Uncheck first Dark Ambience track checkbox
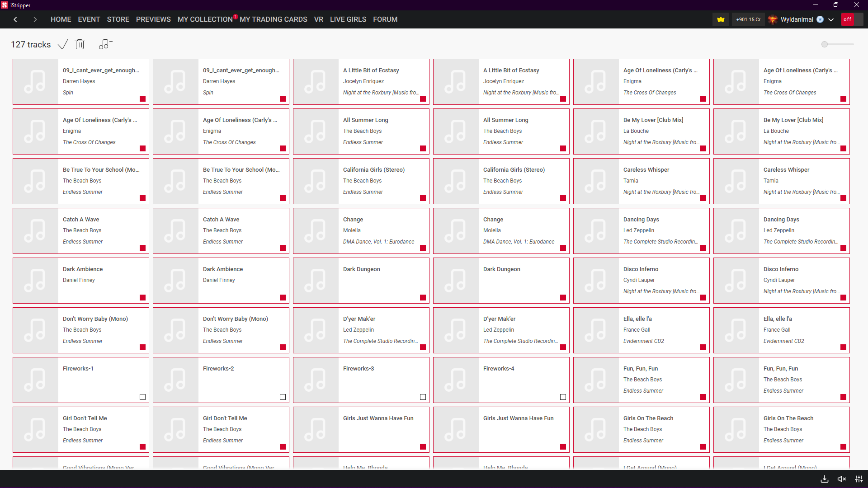 pos(142,297)
